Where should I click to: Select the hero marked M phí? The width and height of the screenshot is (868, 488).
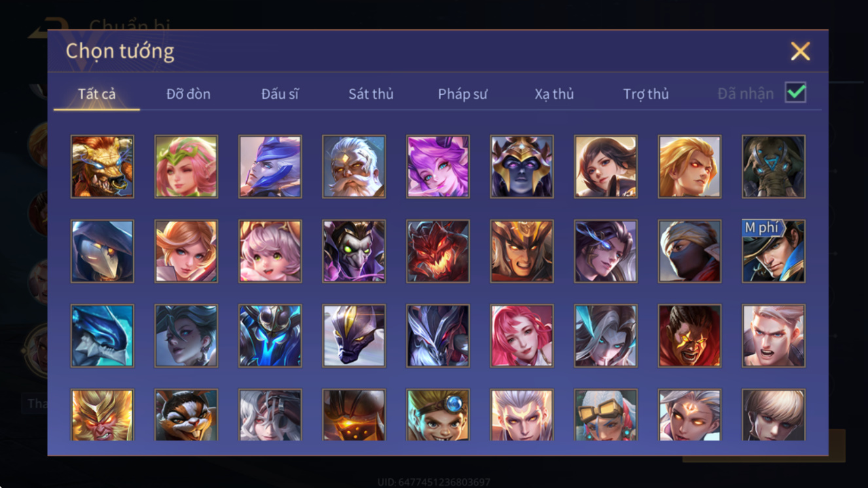pyautogui.click(x=774, y=251)
